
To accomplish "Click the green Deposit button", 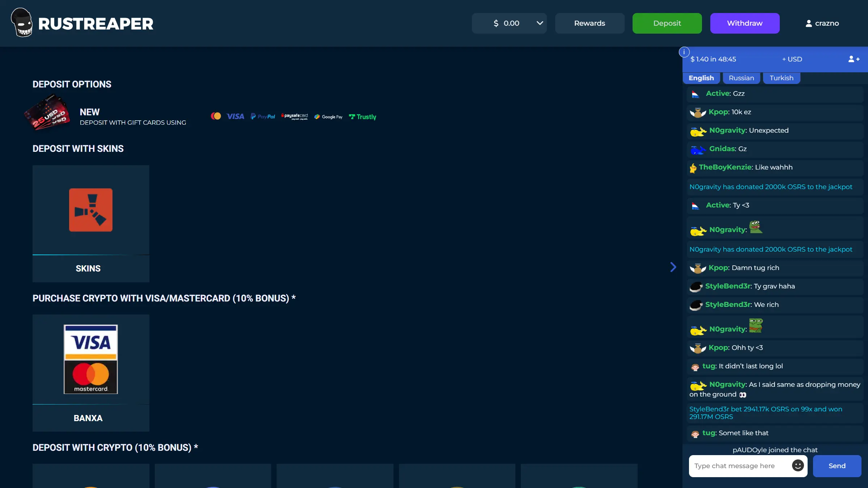I will coord(667,23).
